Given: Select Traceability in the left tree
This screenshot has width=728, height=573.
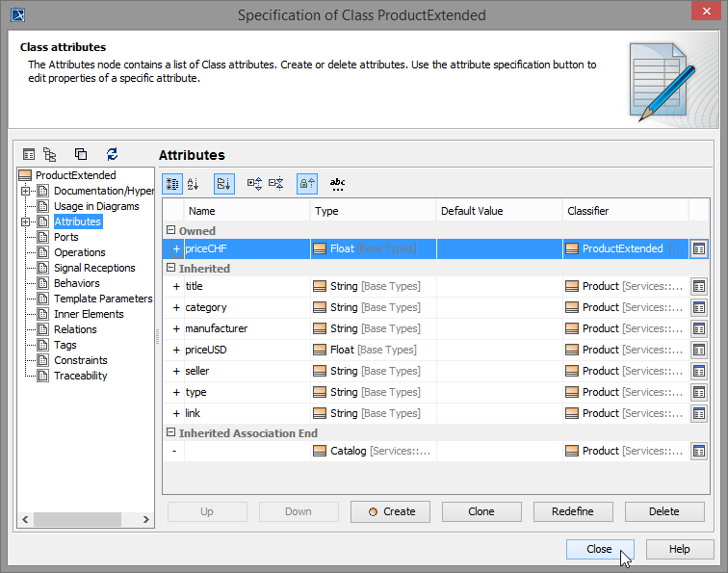Looking at the screenshot, I should [x=80, y=376].
